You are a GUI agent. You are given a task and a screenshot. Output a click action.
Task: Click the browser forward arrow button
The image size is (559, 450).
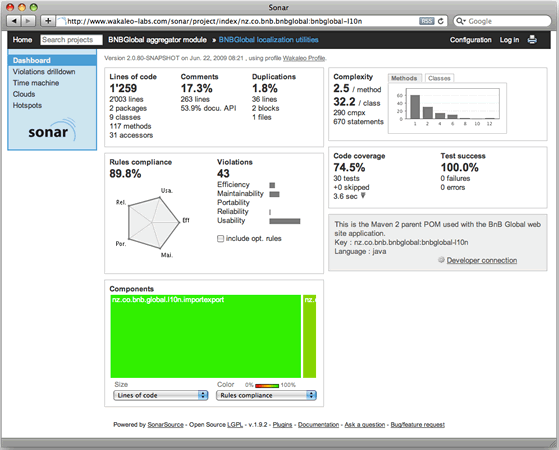point(28,21)
